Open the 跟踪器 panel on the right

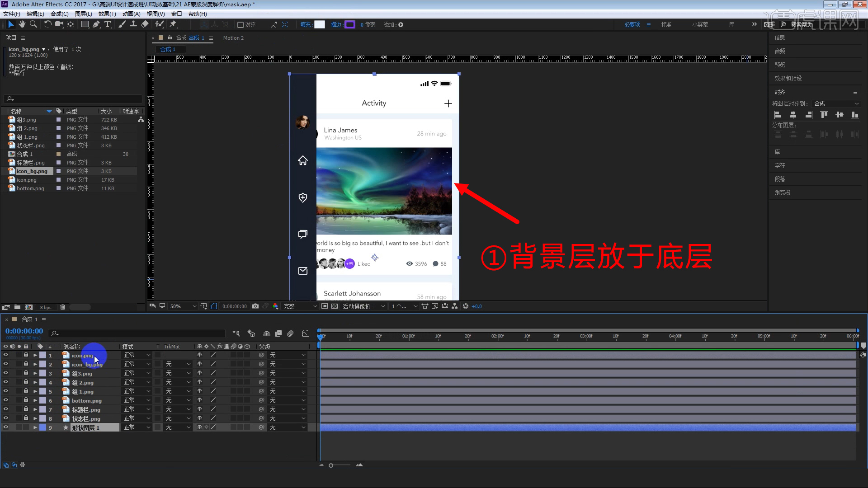pyautogui.click(x=783, y=192)
